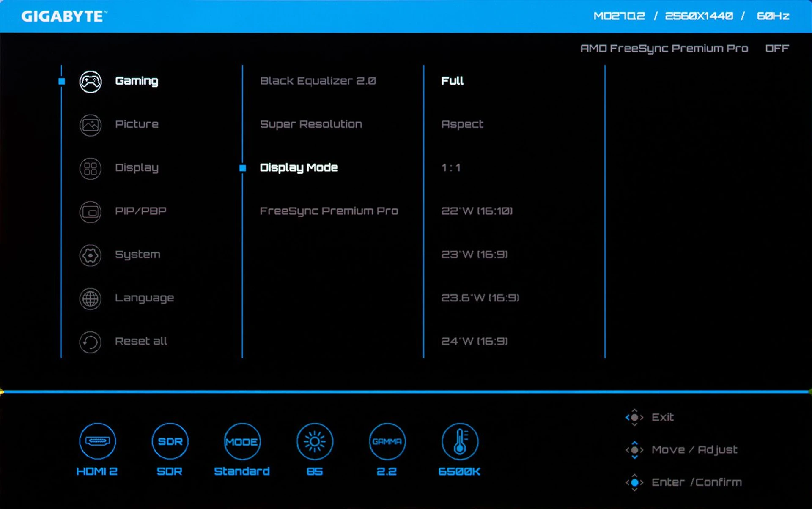
Task: Click the brightness sun icon
Action: point(315,441)
